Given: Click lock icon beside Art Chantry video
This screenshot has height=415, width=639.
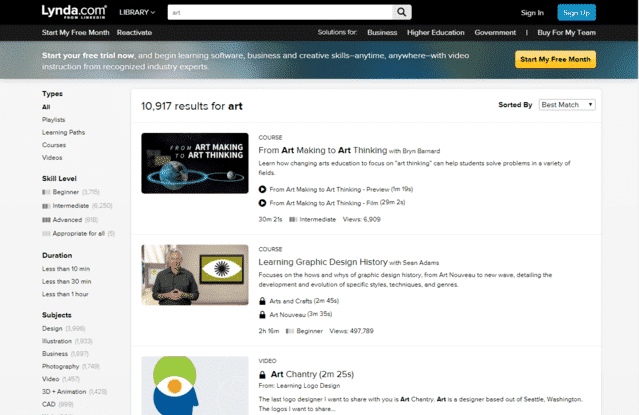Looking at the screenshot, I should coord(262,374).
